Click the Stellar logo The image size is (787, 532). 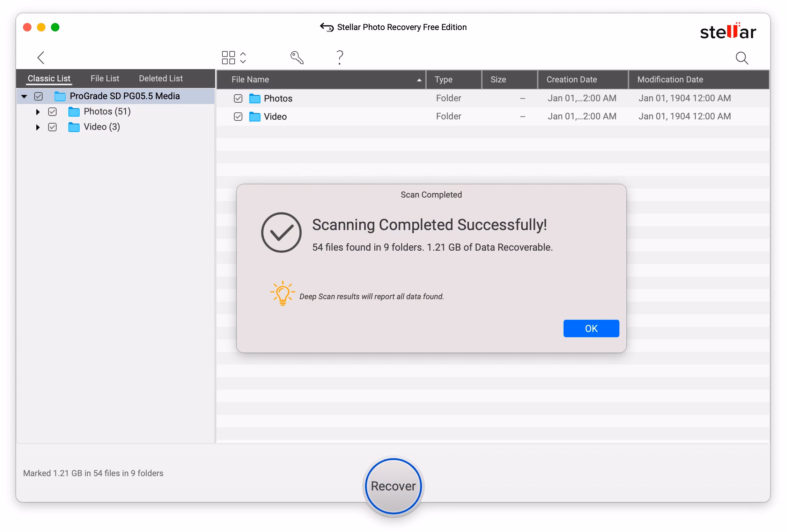click(x=728, y=31)
